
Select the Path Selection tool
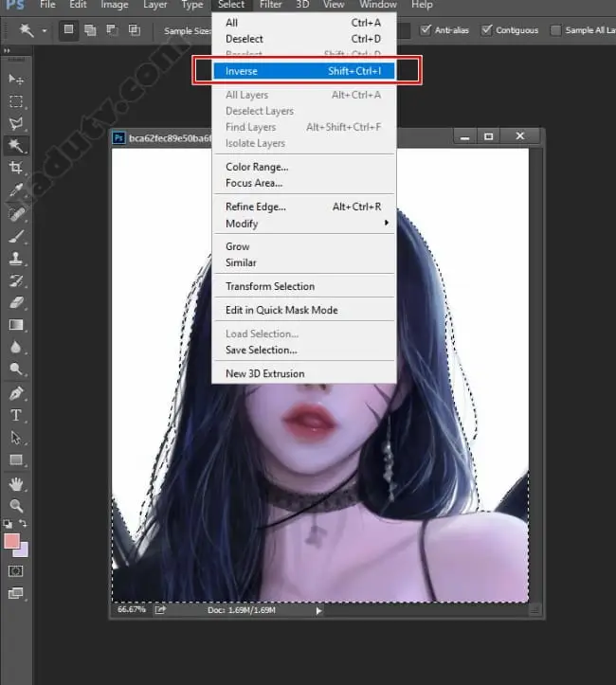16,438
